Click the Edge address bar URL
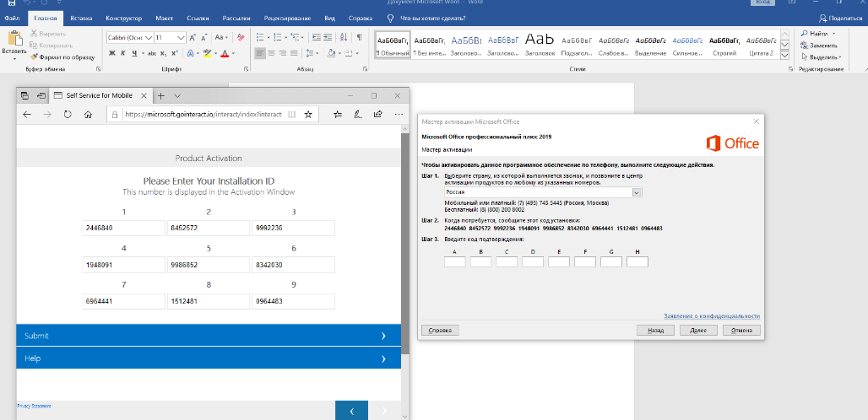 (203, 115)
